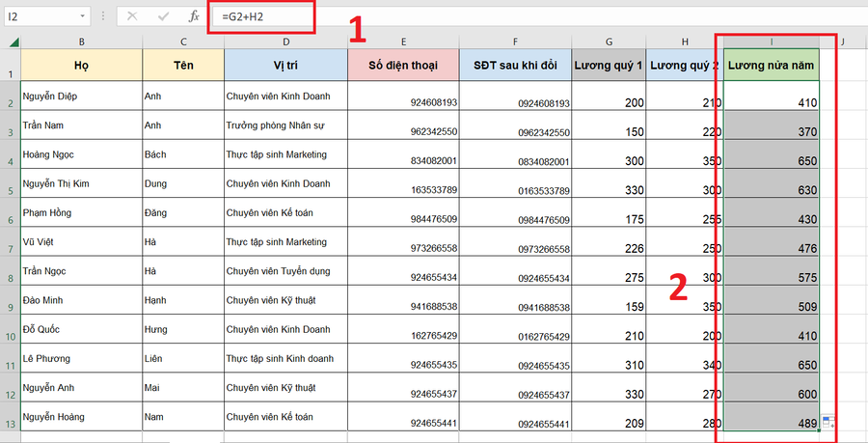Open the Insert Function fx dialog

[194, 16]
